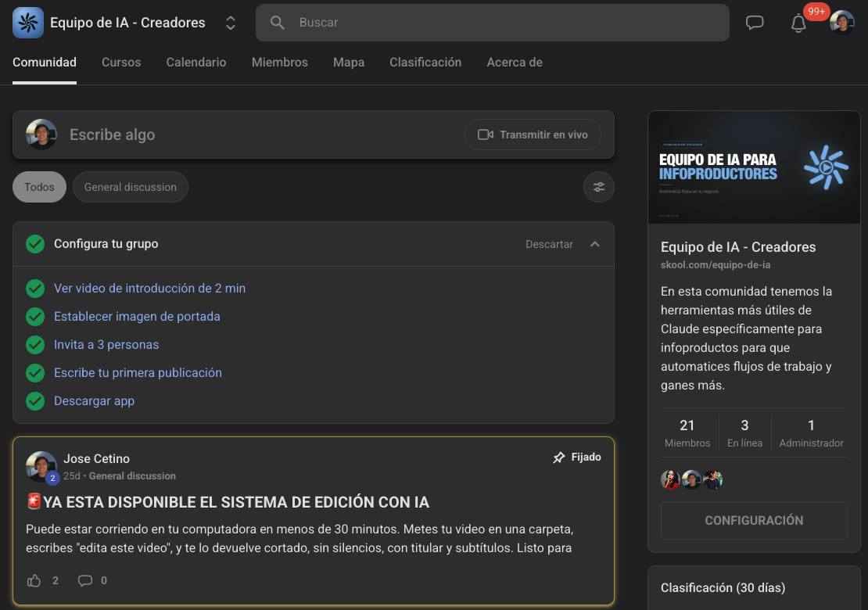Select the Todos filter chip

click(39, 187)
